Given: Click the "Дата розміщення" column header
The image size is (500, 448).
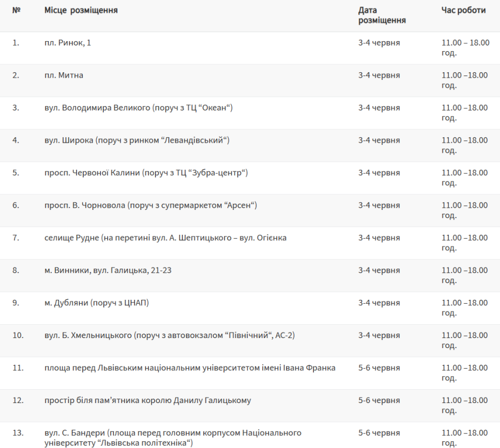Looking at the screenshot, I should (x=382, y=16).
